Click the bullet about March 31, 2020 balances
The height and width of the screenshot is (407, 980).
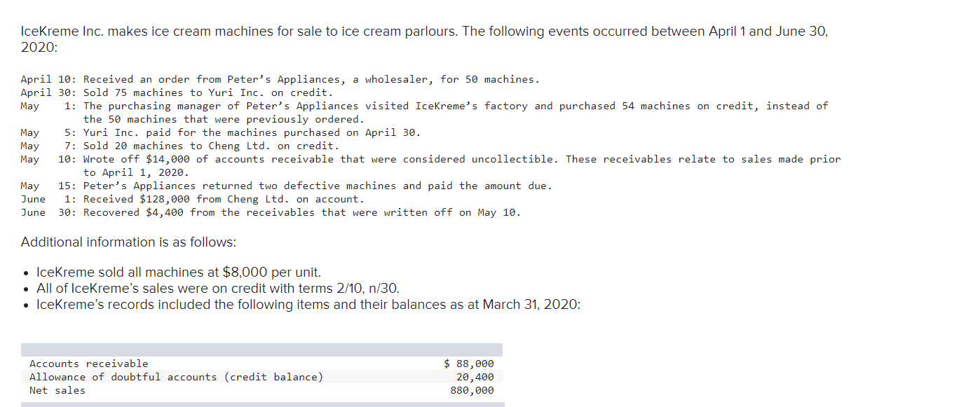(308, 305)
